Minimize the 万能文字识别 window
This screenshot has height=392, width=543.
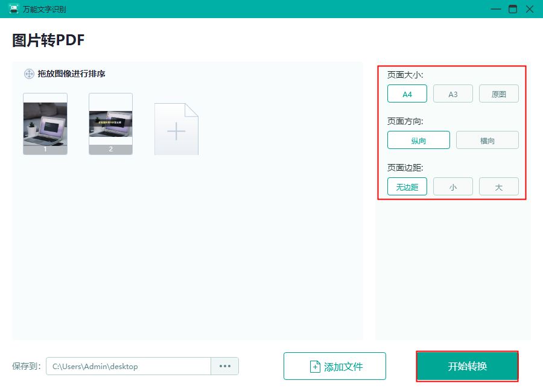496,9
